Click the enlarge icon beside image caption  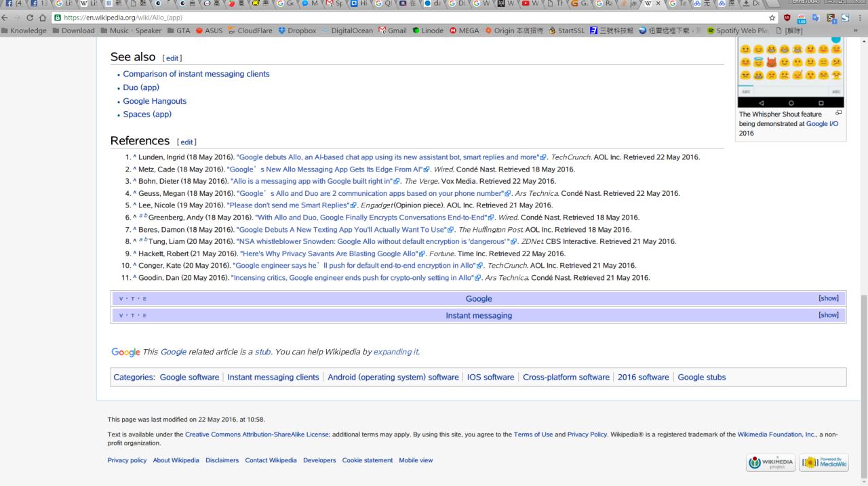point(838,113)
